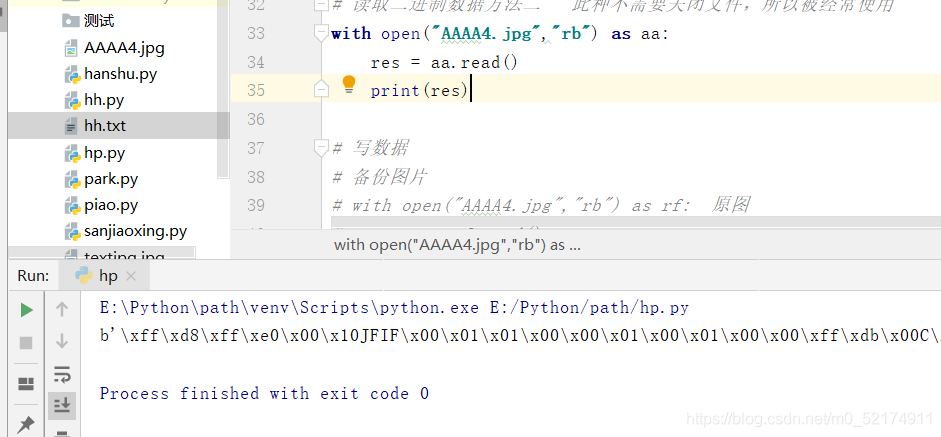Click the b'\xff\xd8 bytes output line

520,336
